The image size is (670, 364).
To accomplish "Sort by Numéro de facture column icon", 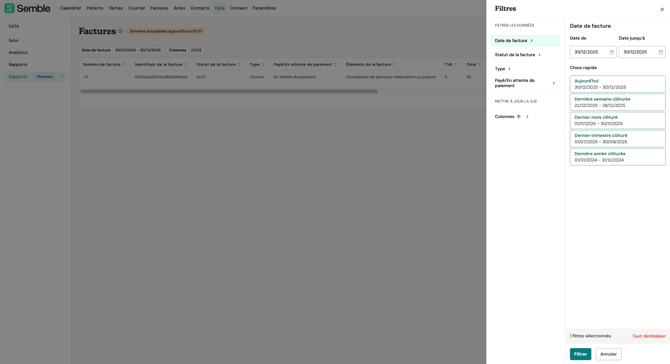I will coord(124,65).
